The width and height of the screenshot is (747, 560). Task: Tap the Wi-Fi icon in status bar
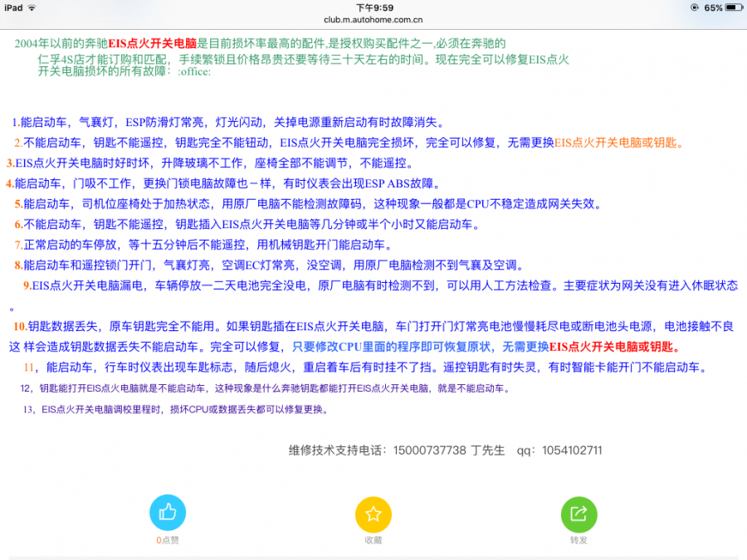tap(32, 7)
